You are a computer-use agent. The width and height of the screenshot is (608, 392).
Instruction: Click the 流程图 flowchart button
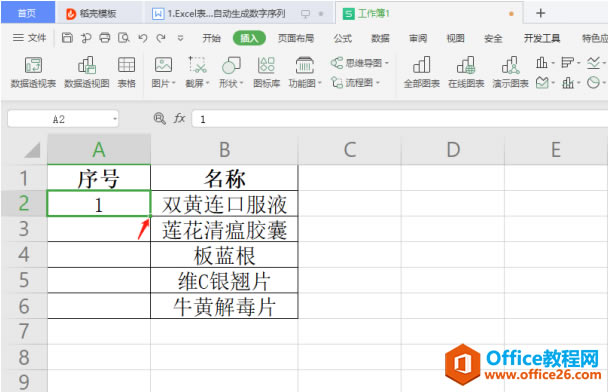(355, 82)
